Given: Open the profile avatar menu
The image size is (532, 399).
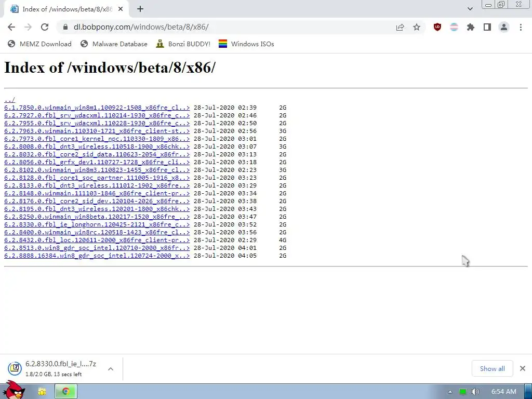Looking at the screenshot, I should 504,27.
